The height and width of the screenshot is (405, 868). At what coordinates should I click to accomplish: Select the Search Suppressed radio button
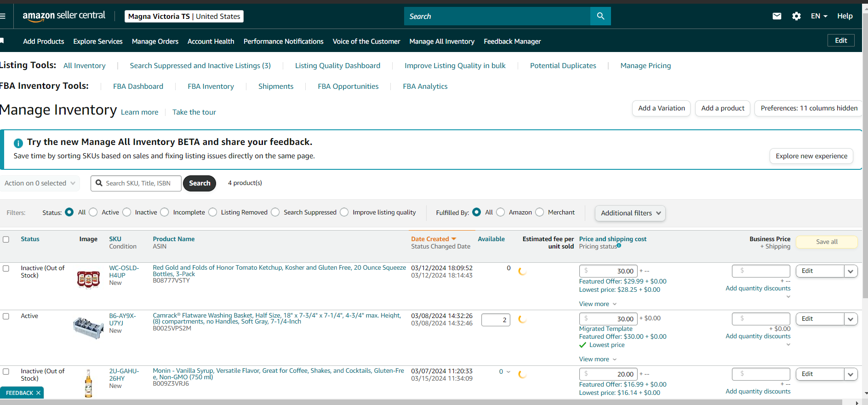click(275, 212)
